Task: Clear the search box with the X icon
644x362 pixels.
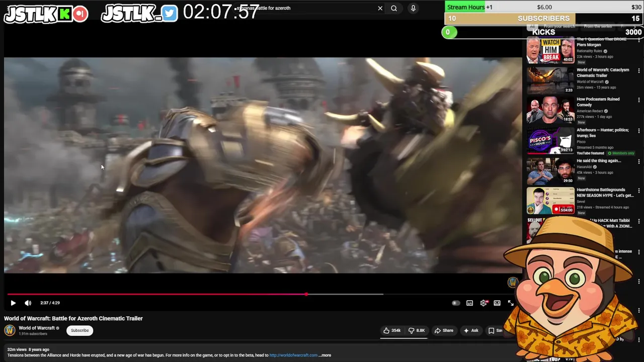Action: [380, 8]
